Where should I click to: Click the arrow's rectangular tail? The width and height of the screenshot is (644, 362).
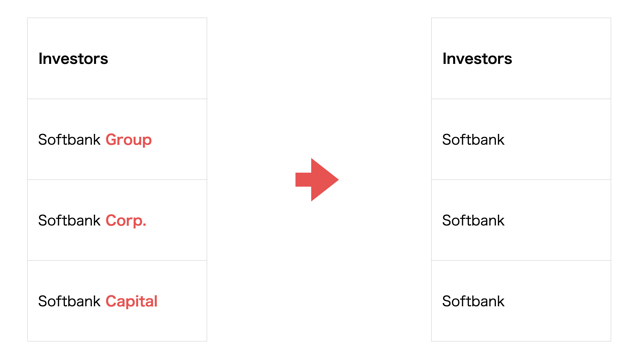click(x=303, y=180)
